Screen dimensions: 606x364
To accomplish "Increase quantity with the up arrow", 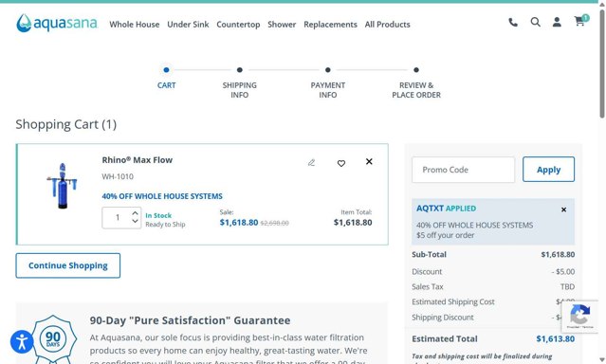I will (x=135, y=213).
